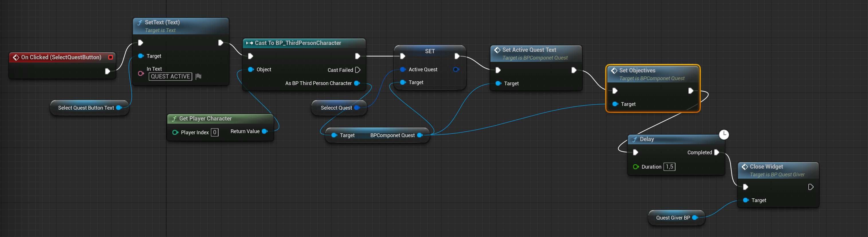Select the Selecct Quest variable node
Image resolution: width=868 pixels, height=237 pixels.
(339, 108)
